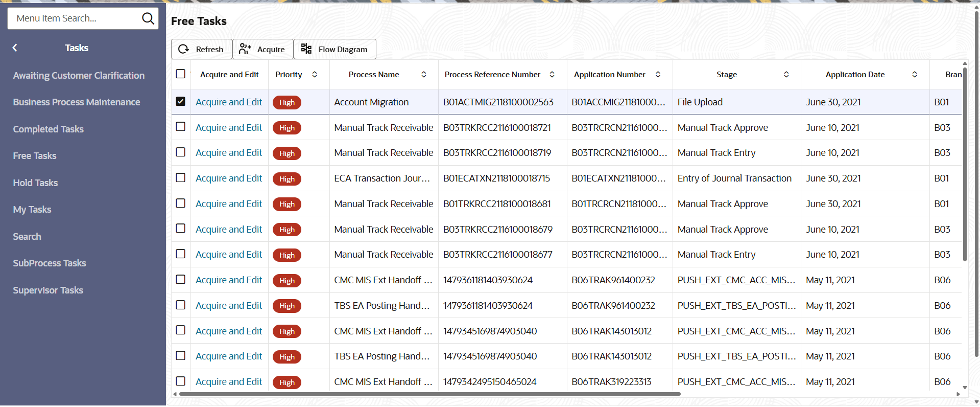Check the B03TRKRCC2116100018719 row checkbox
980x407 pixels.
point(181,152)
